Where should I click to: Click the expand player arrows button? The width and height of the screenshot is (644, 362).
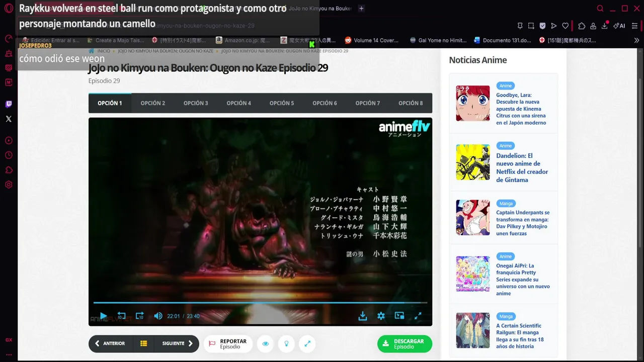click(x=307, y=343)
